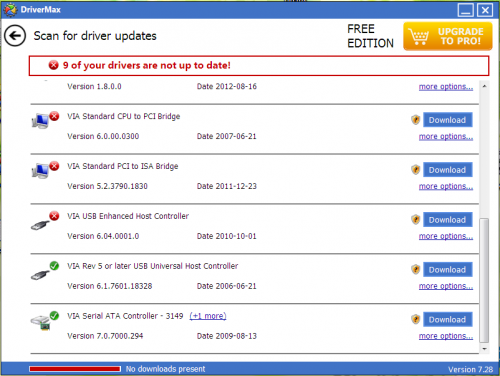This screenshot has width=500, height=376.
Task: Download the VIA USB Enhanced Host Controller driver
Action: tap(448, 220)
